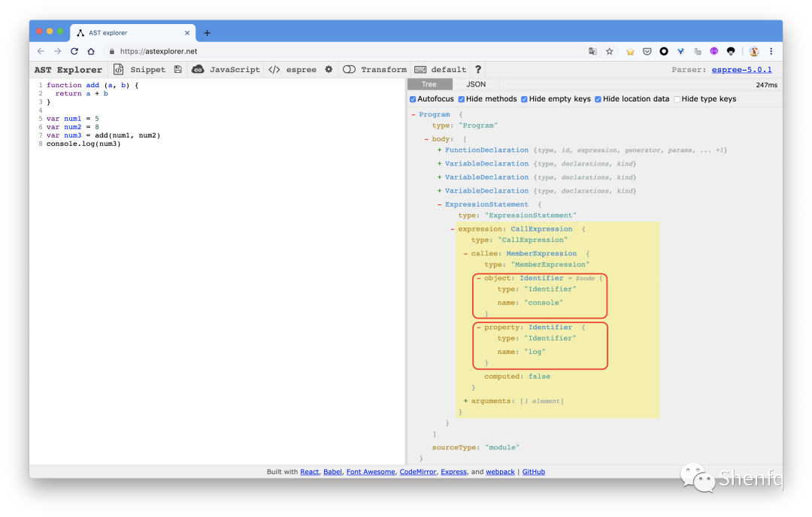This screenshot has width=812, height=517.
Task: Bookmark this page with star outline
Action: click(x=610, y=51)
